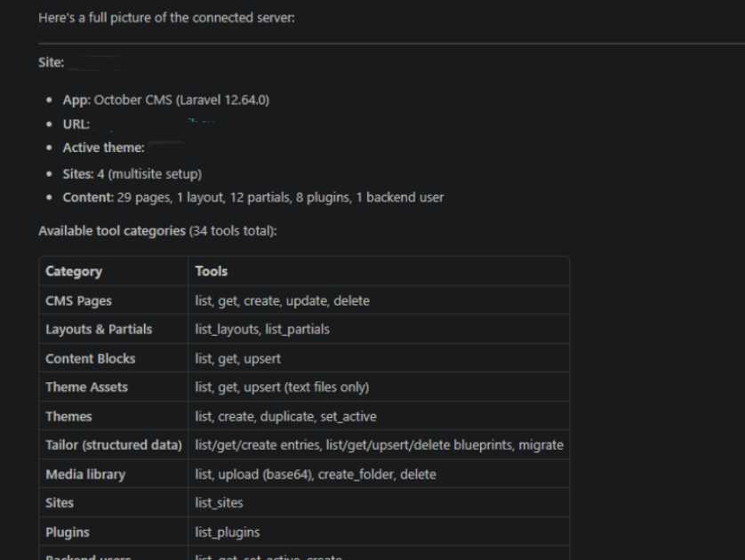Image resolution: width=745 pixels, height=560 pixels.
Task: Select the Themes row label
Action: click(68, 417)
